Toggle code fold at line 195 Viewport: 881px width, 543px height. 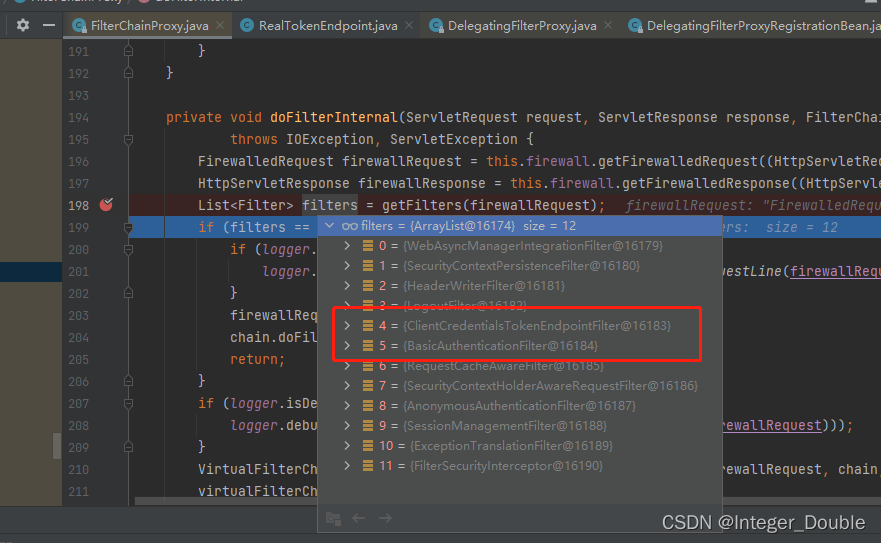pos(128,139)
